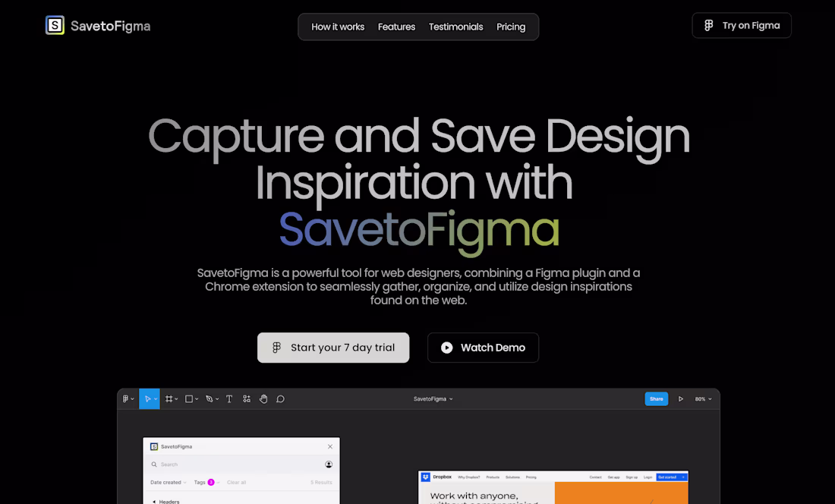Select the Frame tool
This screenshot has width=835, height=504.
tap(169, 398)
